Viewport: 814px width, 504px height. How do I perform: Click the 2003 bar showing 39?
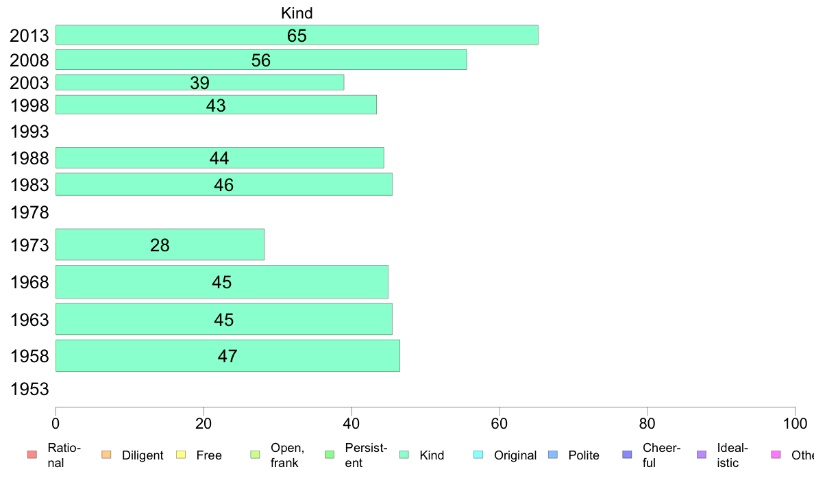pyautogui.click(x=200, y=83)
